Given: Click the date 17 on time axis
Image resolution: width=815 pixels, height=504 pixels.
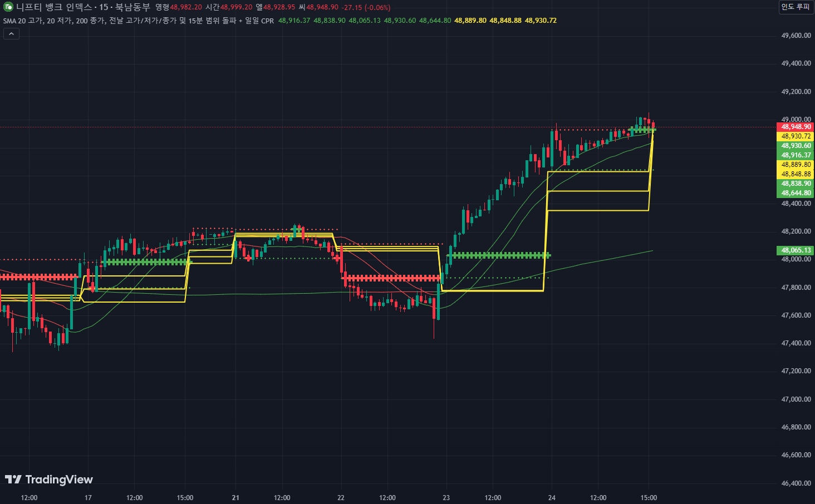Looking at the screenshot, I should pyautogui.click(x=88, y=498).
